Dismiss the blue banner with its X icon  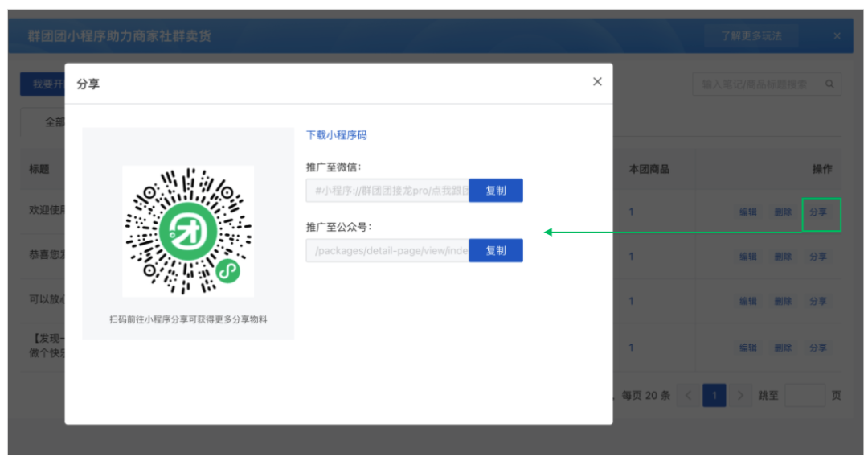pos(837,36)
